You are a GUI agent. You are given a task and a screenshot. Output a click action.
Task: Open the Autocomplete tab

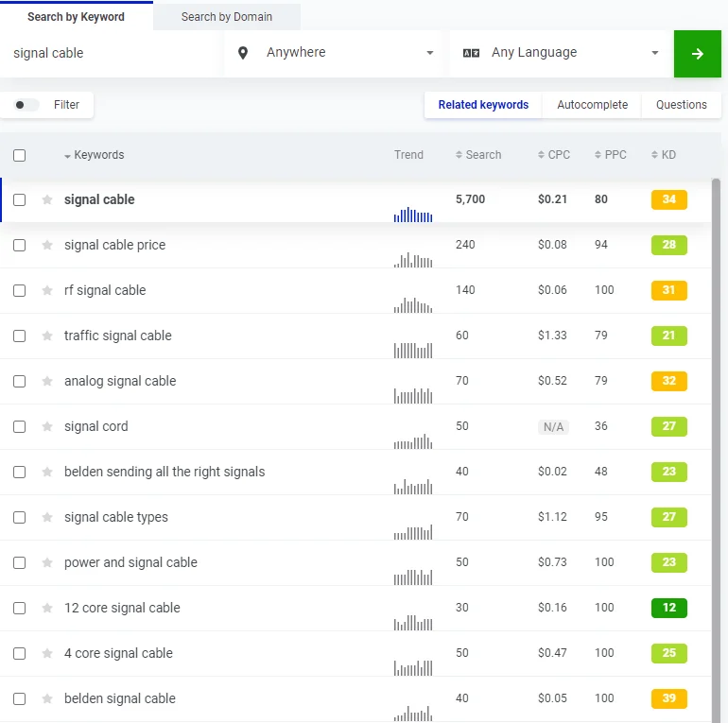click(x=592, y=105)
